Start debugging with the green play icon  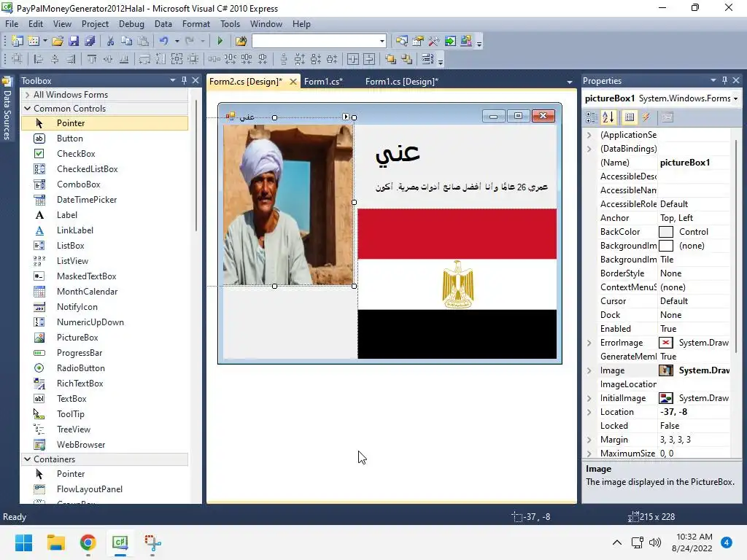click(220, 41)
